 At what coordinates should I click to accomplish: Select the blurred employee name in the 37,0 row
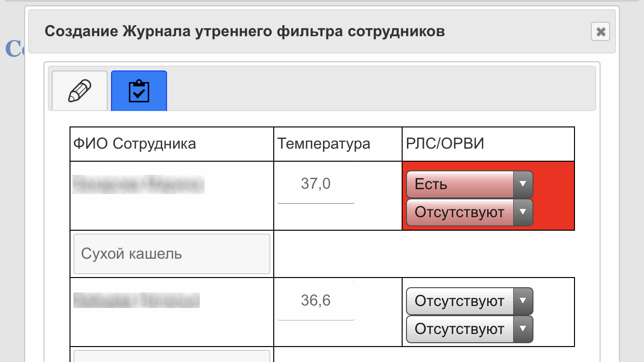coord(138,184)
